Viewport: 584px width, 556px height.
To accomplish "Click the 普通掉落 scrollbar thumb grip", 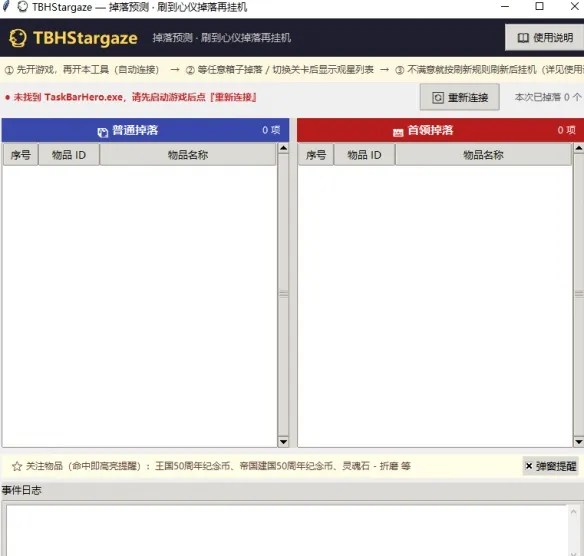I will coord(283,295).
